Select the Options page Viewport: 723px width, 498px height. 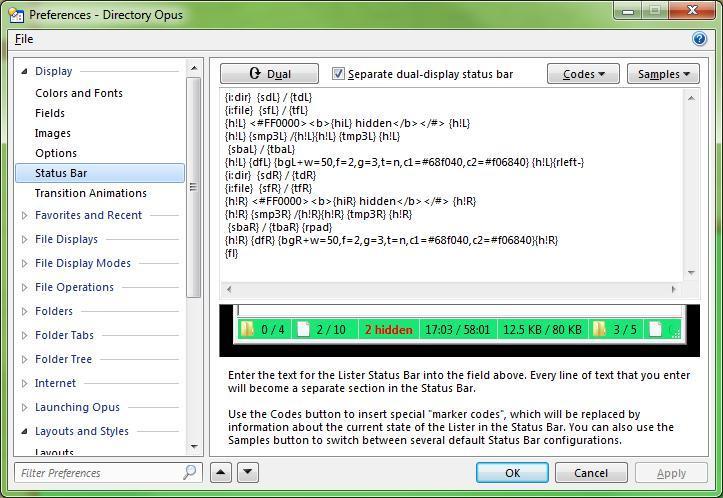pos(56,153)
